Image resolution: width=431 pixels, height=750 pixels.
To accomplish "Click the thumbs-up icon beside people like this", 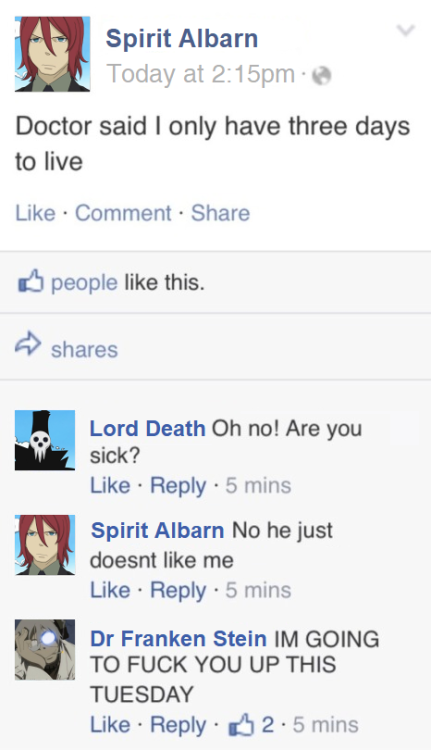I will click(x=31, y=282).
